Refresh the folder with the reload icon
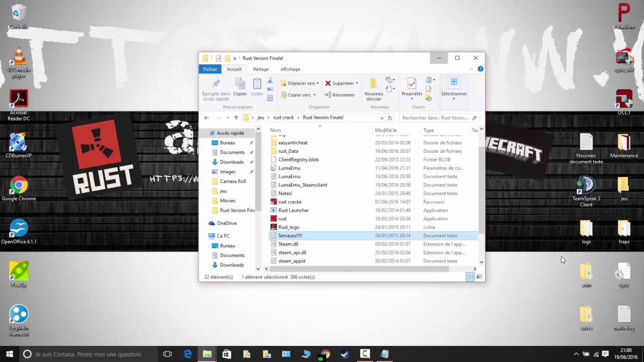Screen dimensions: 644x362 (x=389, y=118)
